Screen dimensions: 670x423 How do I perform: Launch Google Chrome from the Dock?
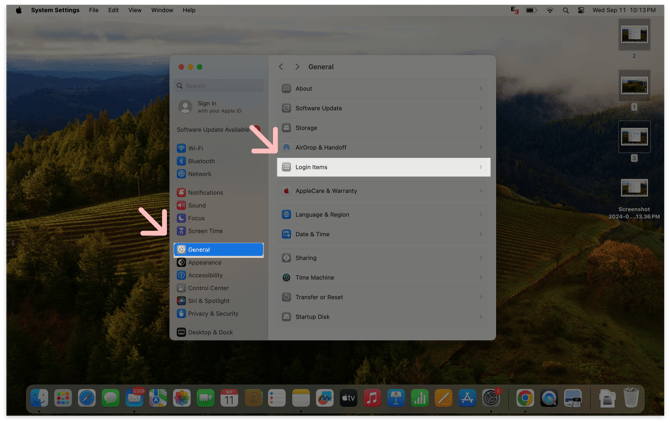pos(524,398)
